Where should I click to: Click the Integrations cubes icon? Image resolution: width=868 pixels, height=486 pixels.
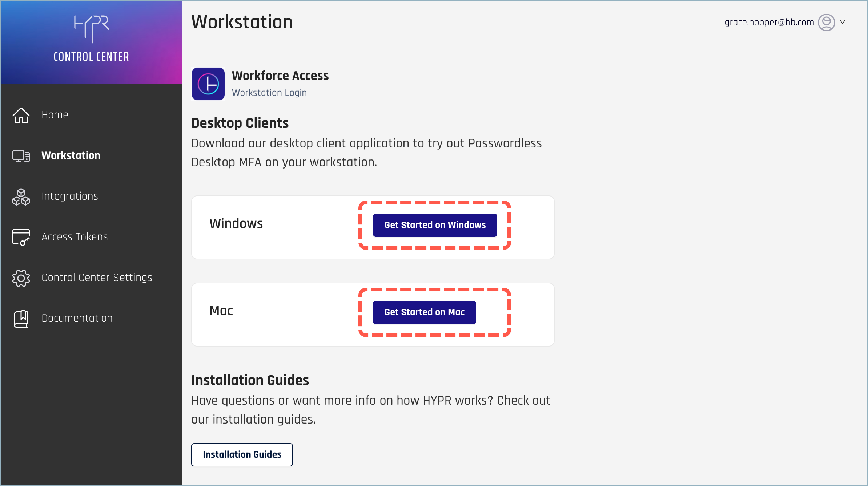click(21, 197)
